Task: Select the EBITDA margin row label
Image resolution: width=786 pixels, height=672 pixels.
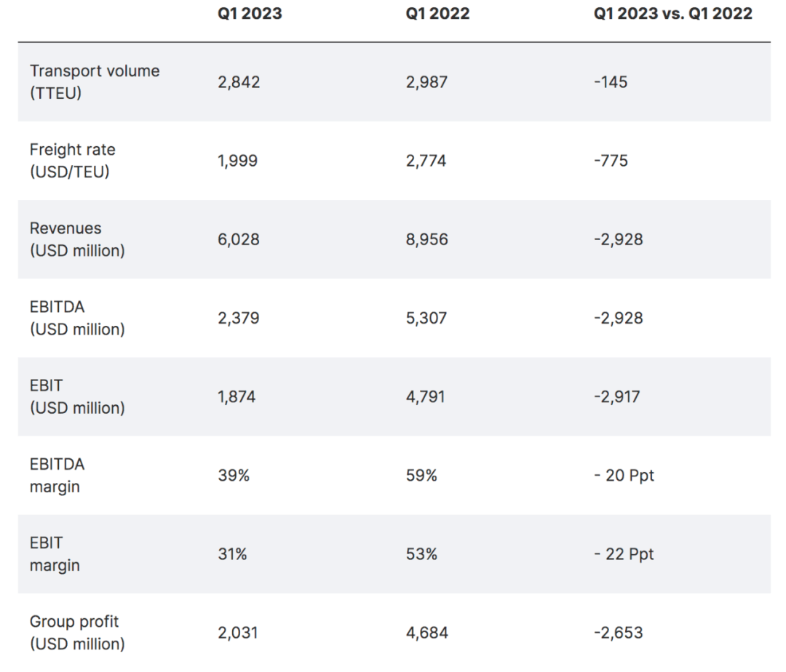Action: pos(57,475)
